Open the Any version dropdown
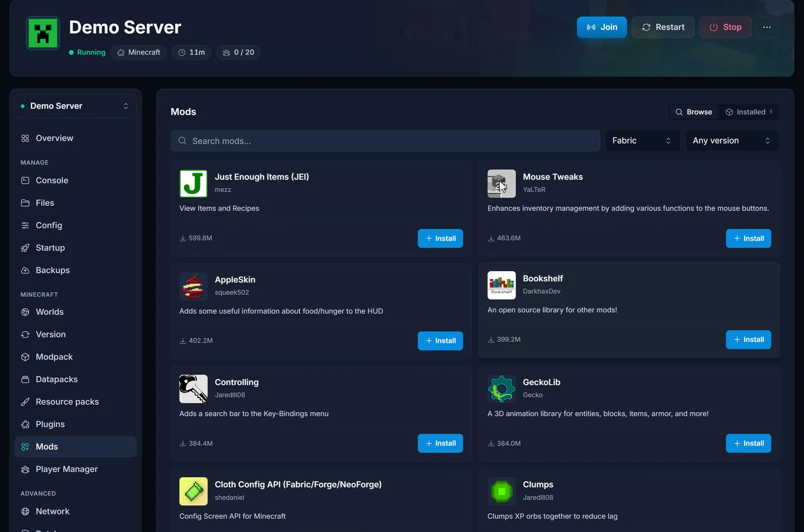 pyautogui.click(x=732, y=141)
